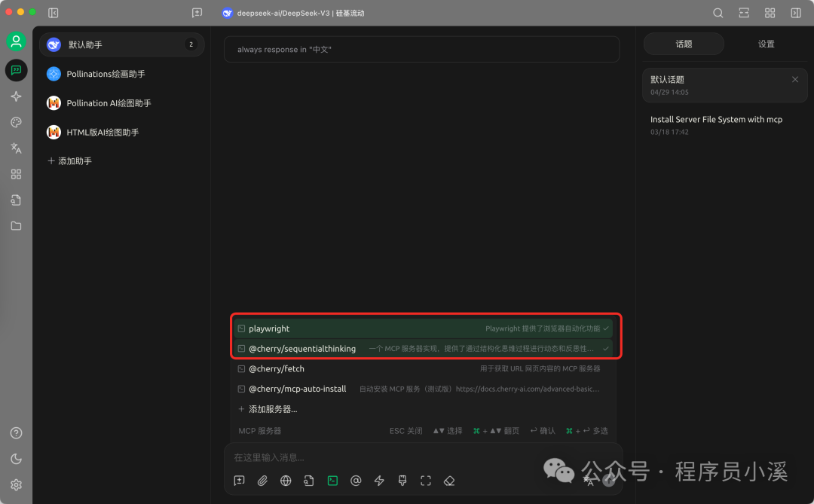The width and height of the screenshot is (814, 504).
Task: Attach a file with paperclip icon
Action: click(263, 481)
